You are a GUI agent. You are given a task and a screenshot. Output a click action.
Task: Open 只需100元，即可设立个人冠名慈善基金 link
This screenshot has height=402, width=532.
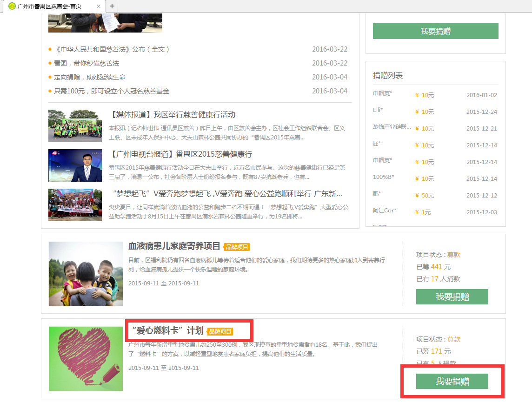point(111,91)
